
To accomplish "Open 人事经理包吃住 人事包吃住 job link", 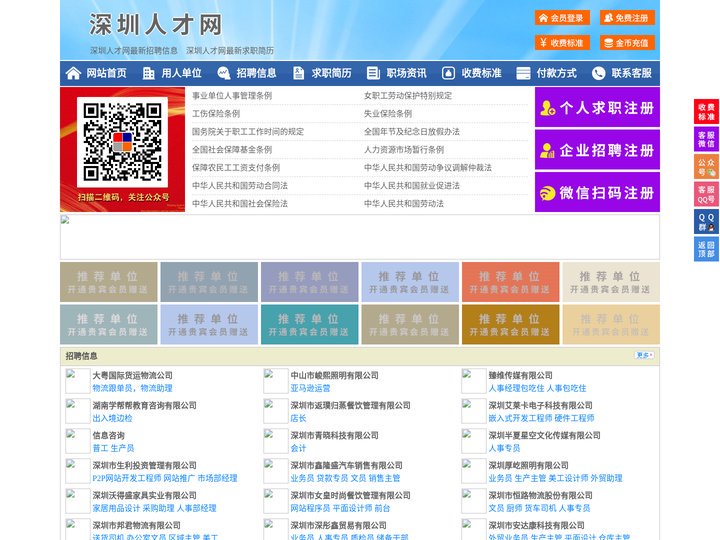I will click(537, 388).
